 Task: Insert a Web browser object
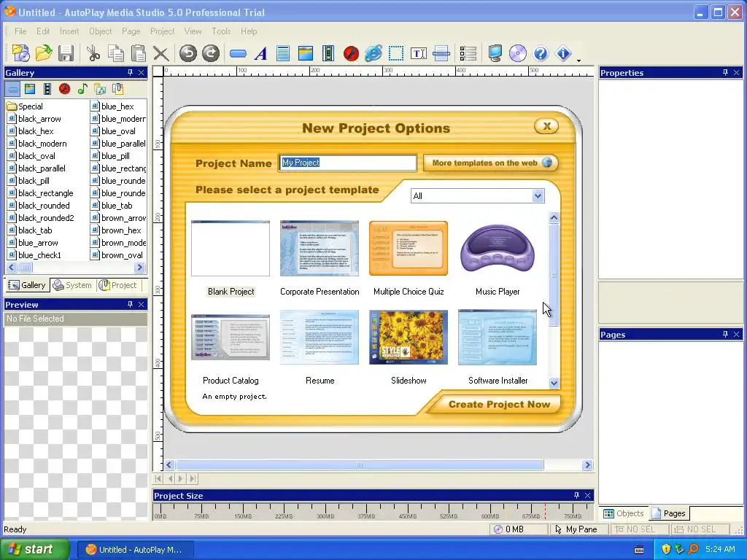(373, 53)
